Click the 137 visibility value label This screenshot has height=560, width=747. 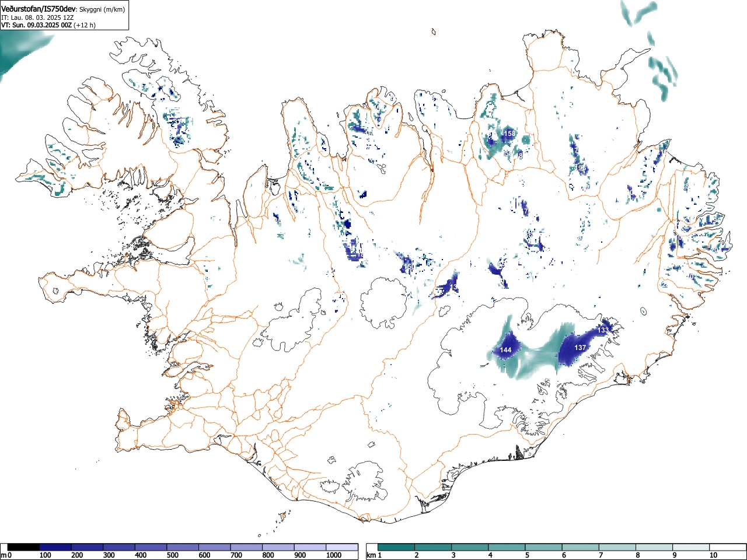580,347
